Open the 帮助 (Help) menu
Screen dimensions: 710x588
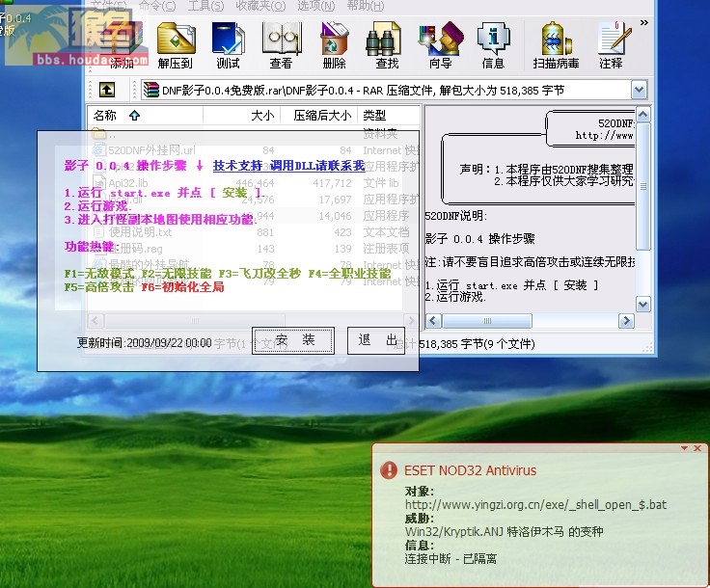click(366, 6)
